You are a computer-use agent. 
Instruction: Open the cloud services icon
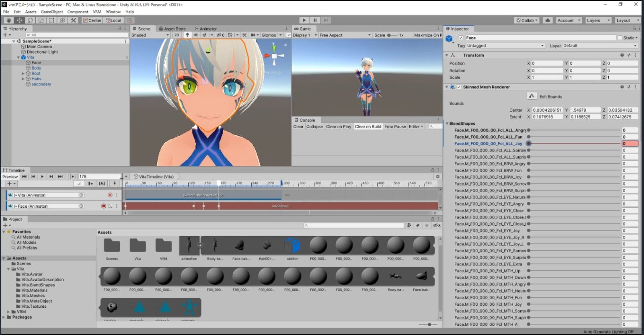pyautogui.click(x=547, y=20)
